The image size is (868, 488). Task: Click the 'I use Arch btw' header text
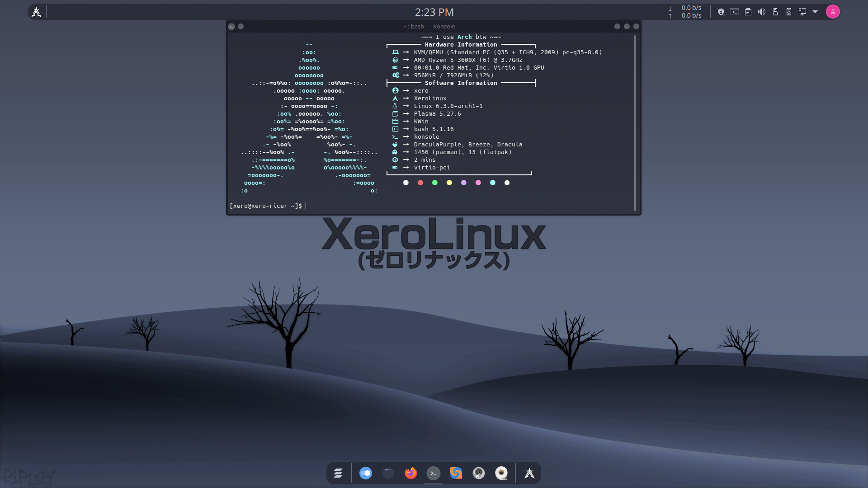click(461, 37)
